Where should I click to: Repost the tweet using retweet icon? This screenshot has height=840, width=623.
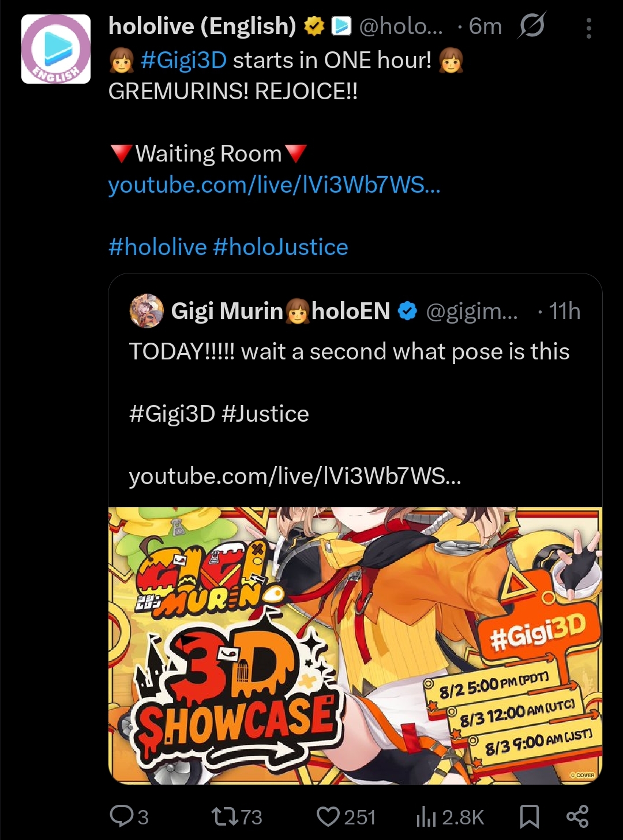tap(224, 816)
